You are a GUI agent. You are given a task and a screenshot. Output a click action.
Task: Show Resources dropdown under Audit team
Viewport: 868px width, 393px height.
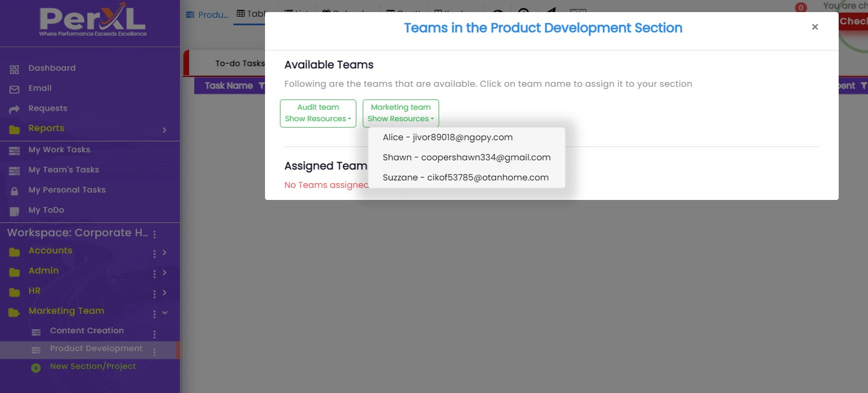pyautogui.click(x=318, y=119)
